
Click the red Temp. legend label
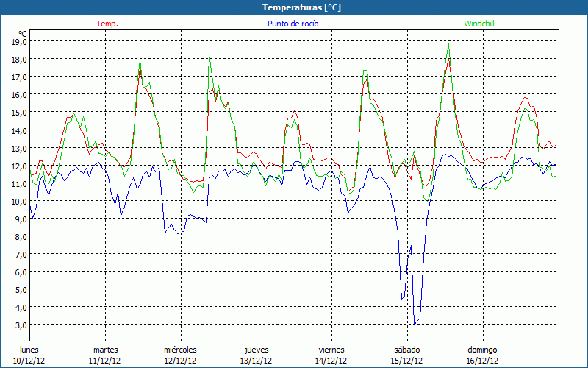[x=107, y=24]
